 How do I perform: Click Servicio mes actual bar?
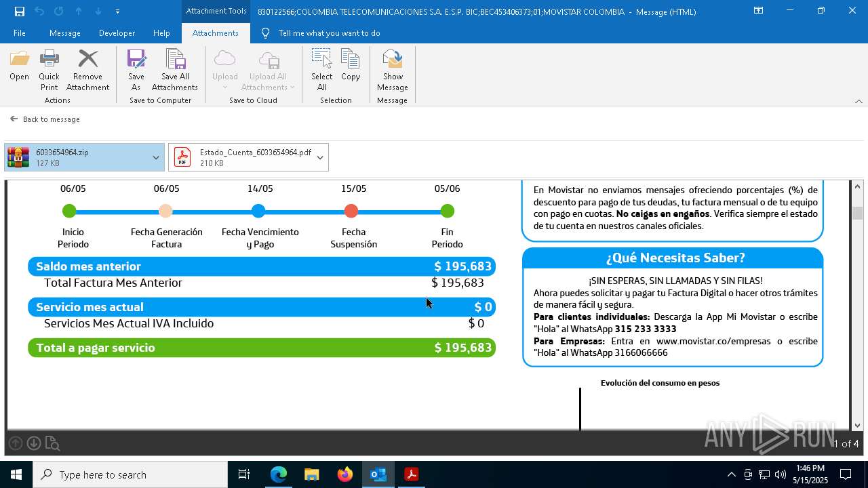coord(262,307)
